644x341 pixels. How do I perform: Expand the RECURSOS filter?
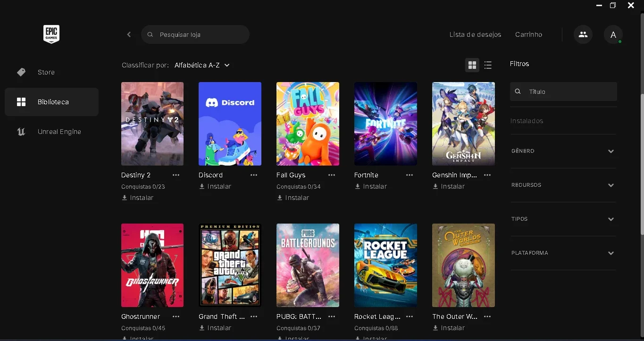[x=563, y=185]
